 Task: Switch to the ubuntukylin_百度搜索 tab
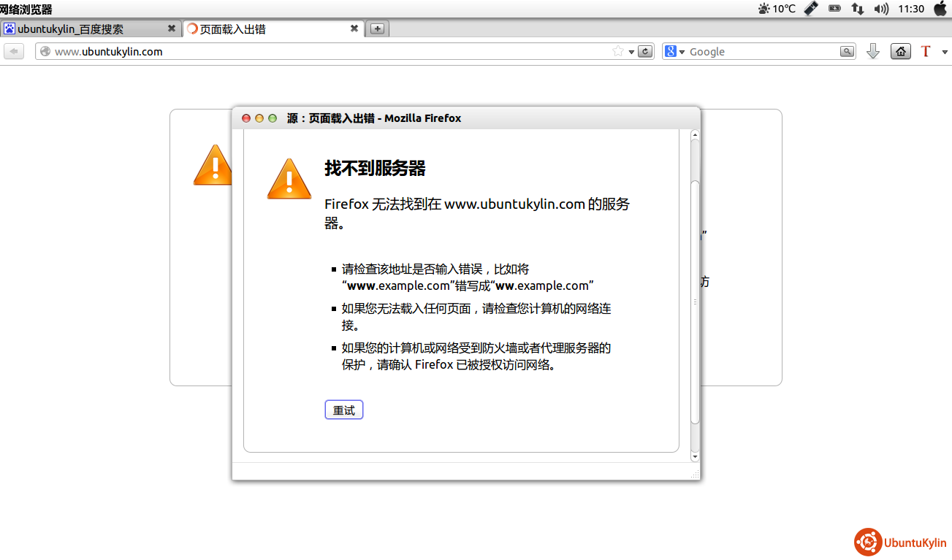click(80, 29)
